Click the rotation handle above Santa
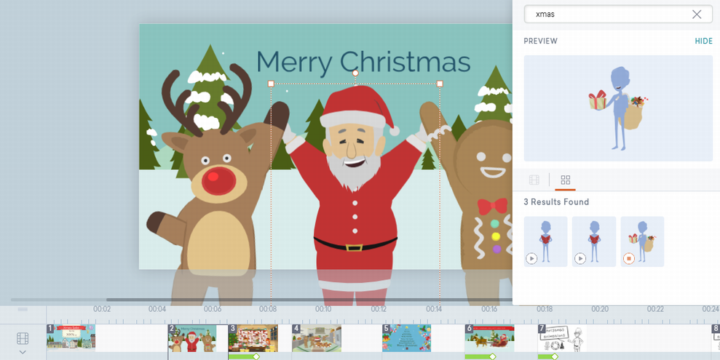 (355, 73)
